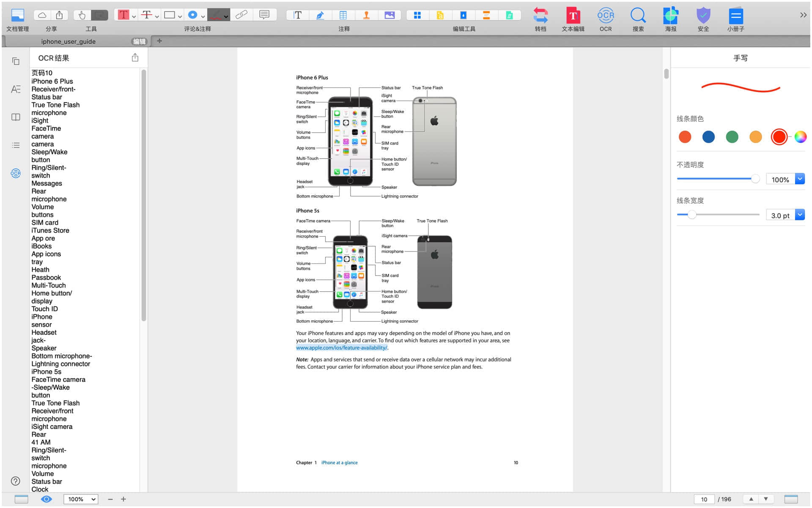The width and height of the screenshot is (812, 508).
Task: Open page grid organizer in 编辑工具
Action: pos(417,15)
